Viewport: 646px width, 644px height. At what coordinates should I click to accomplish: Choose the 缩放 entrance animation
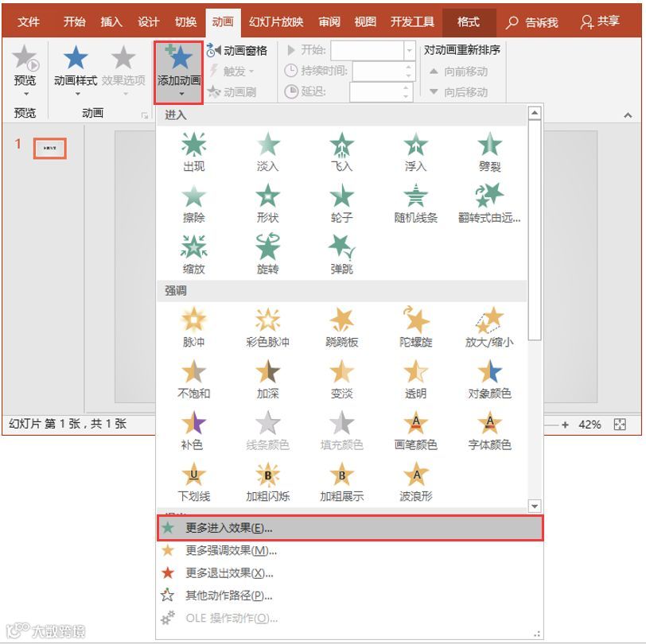point(193,254)
